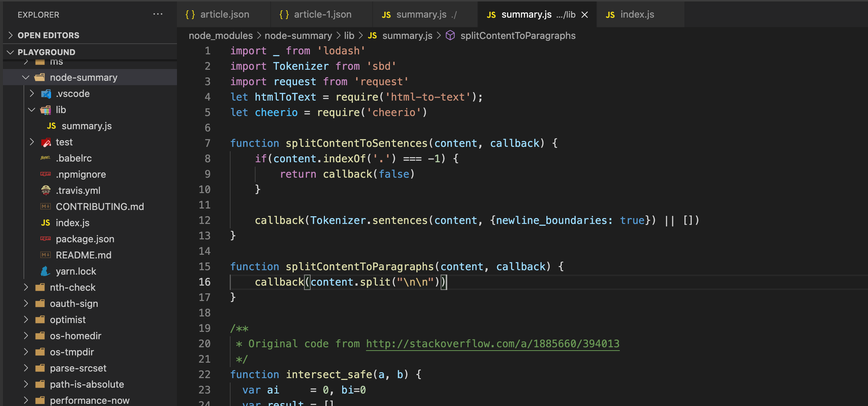Viewport: 868px width, 406px height.
Task: Open the stackoverflow.com link in comment
Action: [492, 344]
